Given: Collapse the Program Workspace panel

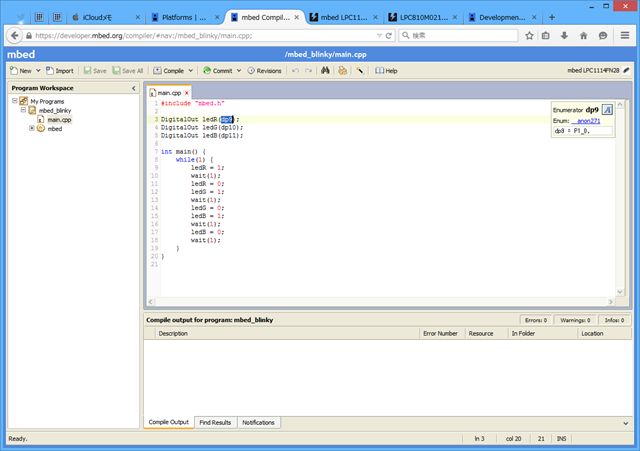Looking at the screenshot, I should click(134, 88).
